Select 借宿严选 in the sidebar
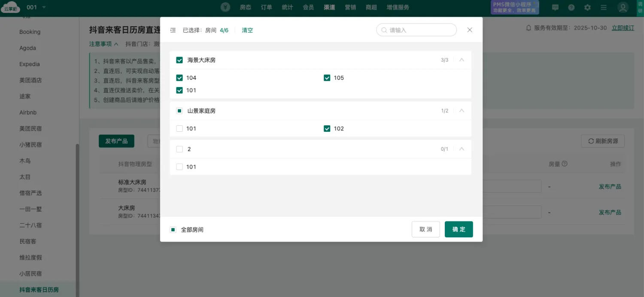This screenshot has height=297, width=644. (x=30, y=193)
